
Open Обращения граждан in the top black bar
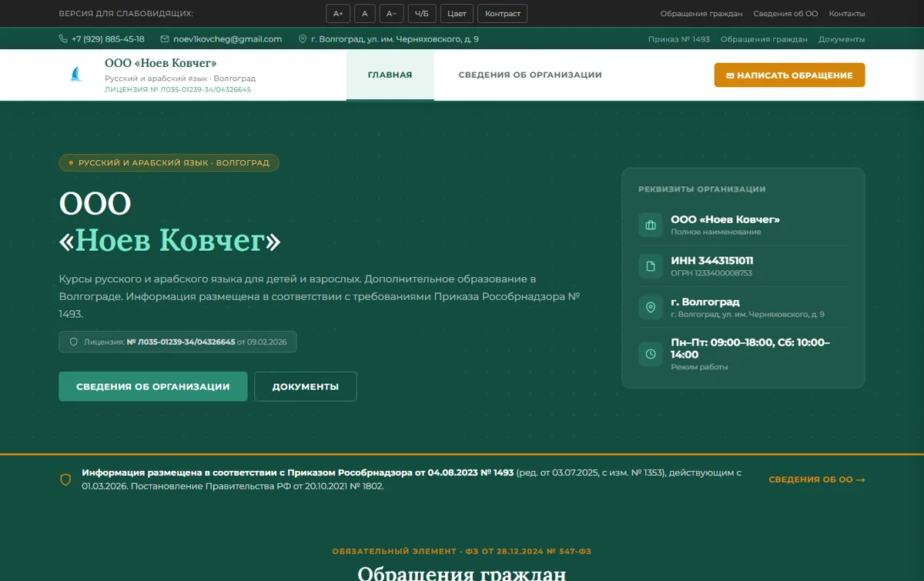click(701, 14)
